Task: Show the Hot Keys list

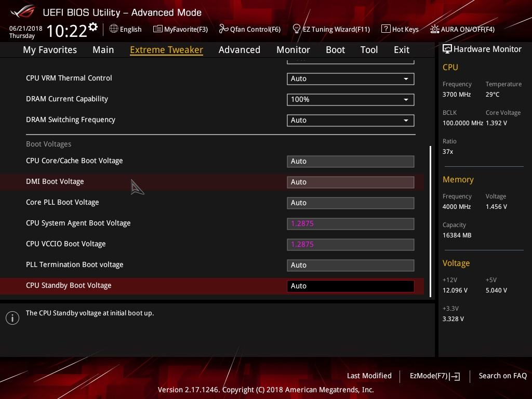Action: [405, 29]
